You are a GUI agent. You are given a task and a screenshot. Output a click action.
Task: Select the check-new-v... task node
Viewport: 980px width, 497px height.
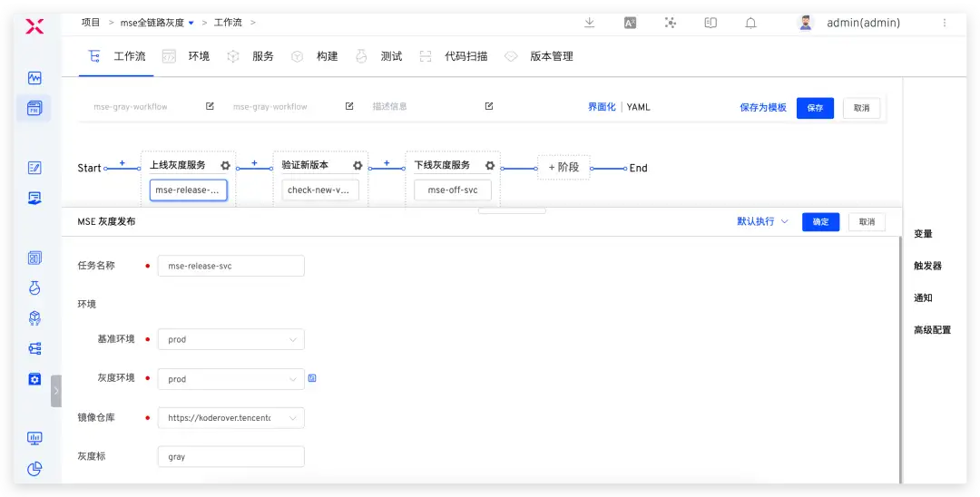click(x=320, y=190)
